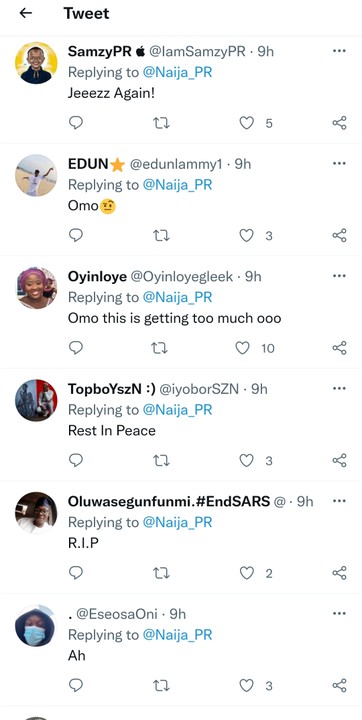Image resolution: width=362 pixels, height=720 pixels.
Task: Open more options for Oyinloye's tweet
Action: tap(339, 276)
